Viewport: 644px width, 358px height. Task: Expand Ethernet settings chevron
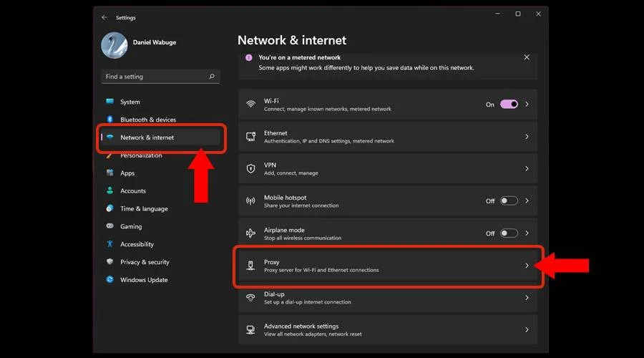click(527, 137)
